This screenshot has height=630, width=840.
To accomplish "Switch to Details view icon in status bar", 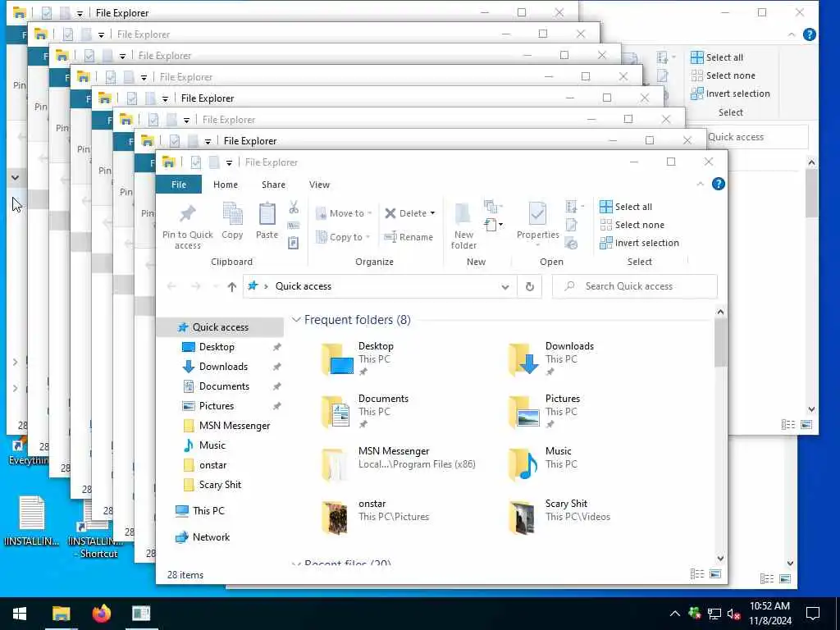I will [697, 574].
